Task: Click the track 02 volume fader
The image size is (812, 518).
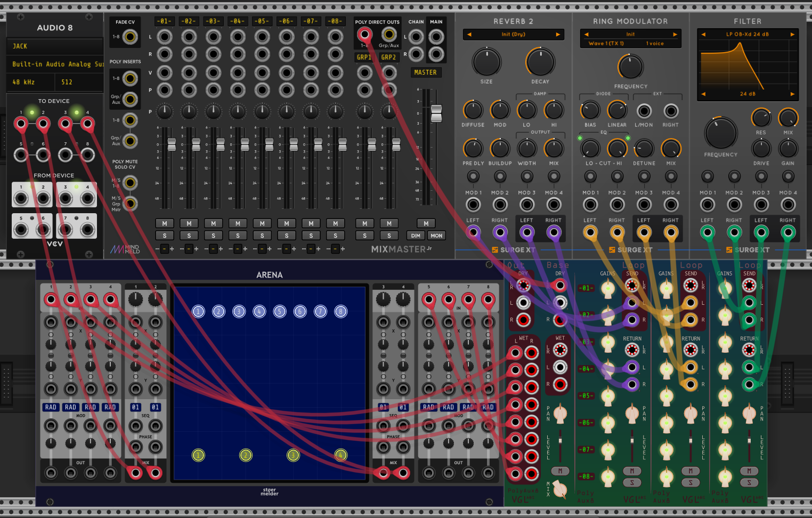Action: click(196, 144)
